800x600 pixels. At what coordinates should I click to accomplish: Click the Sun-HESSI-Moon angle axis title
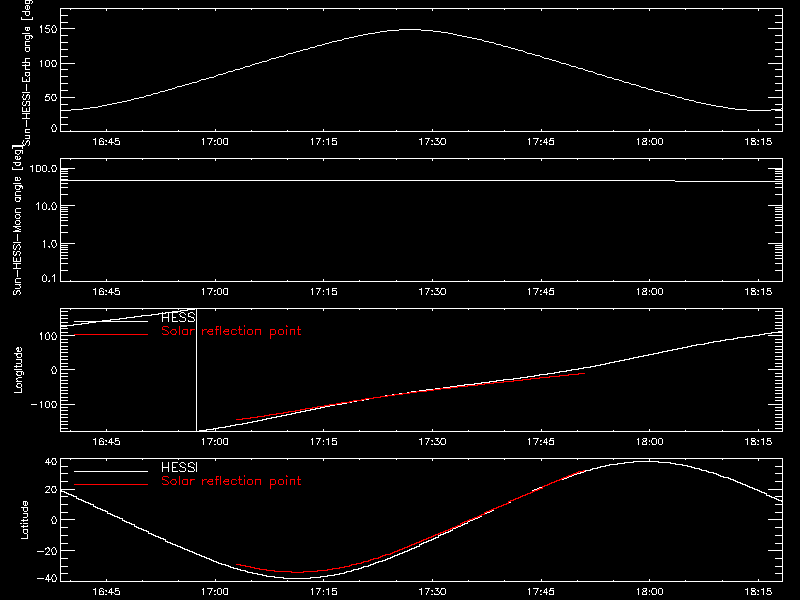(x=17, y=220)
